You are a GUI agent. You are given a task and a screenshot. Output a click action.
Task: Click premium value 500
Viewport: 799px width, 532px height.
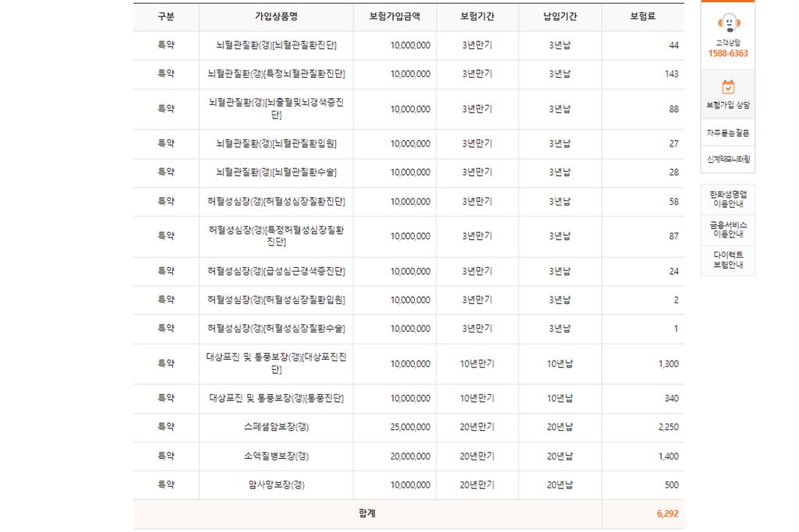pyautogui.click(x=672, y=484)
